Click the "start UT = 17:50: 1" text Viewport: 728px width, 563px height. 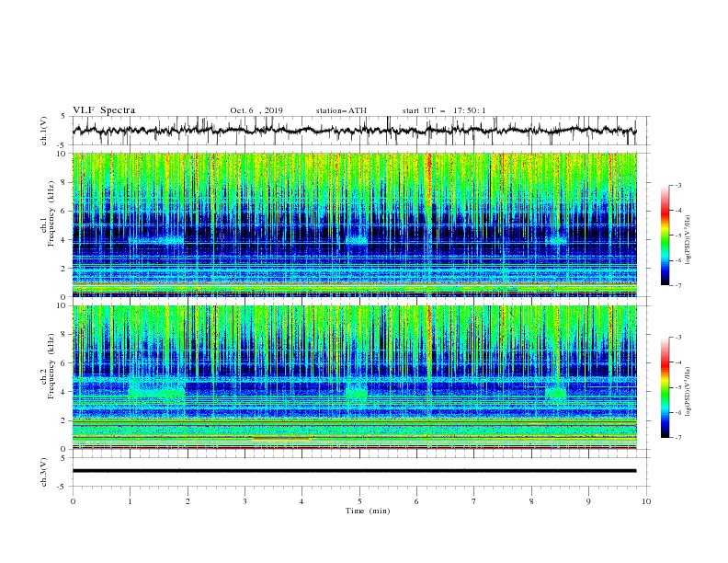pyautogui.click(x=444, y=110)
